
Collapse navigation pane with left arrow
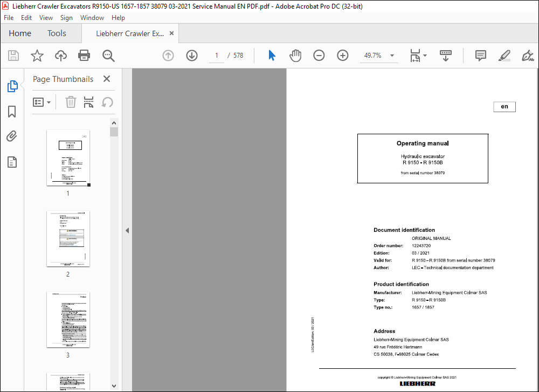[127, 230]
